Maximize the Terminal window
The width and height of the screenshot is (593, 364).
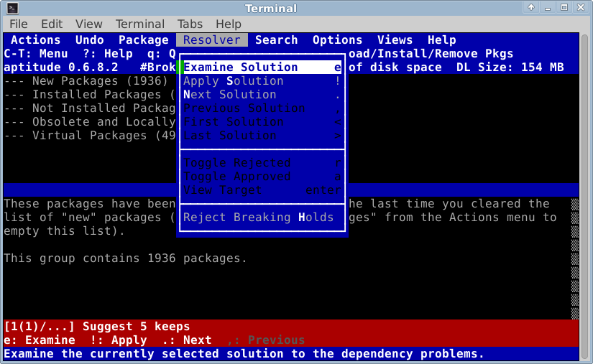click(564, 7)
